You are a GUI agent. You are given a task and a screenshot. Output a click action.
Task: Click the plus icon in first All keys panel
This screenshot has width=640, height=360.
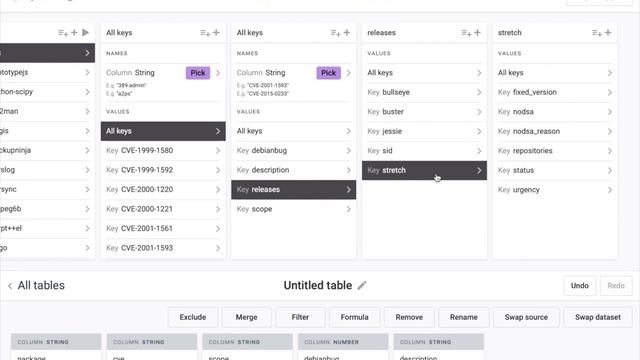pos(216,32)
